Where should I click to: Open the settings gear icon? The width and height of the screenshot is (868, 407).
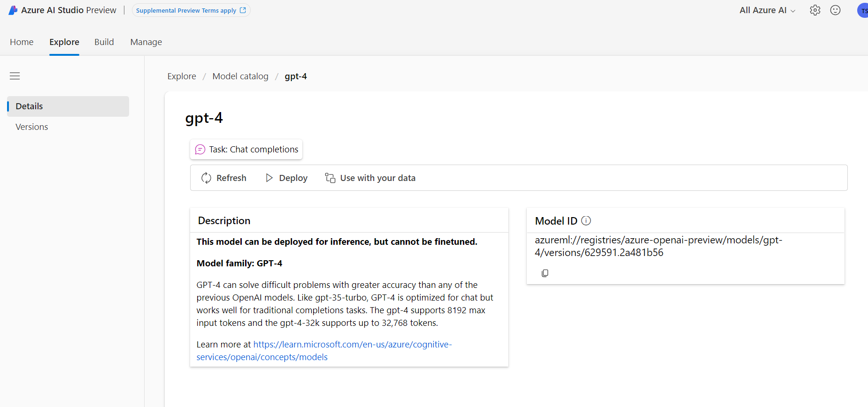coord(815,10)
